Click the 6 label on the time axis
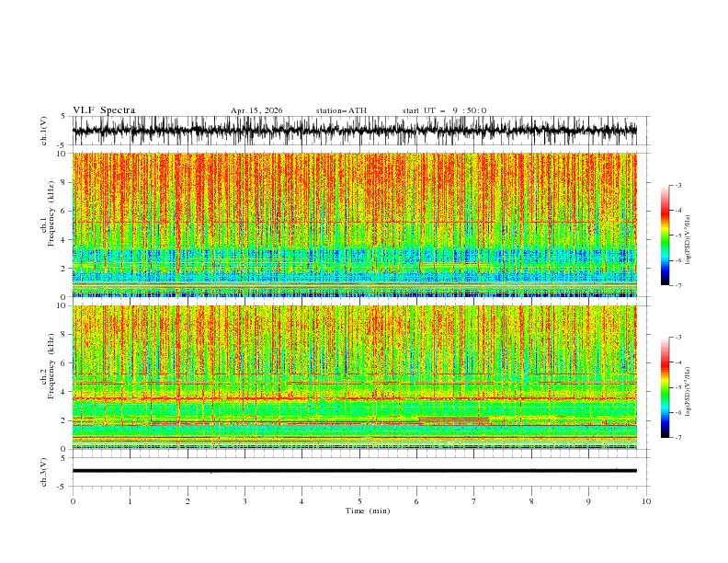728x563 pixels. tap(417, 501)
